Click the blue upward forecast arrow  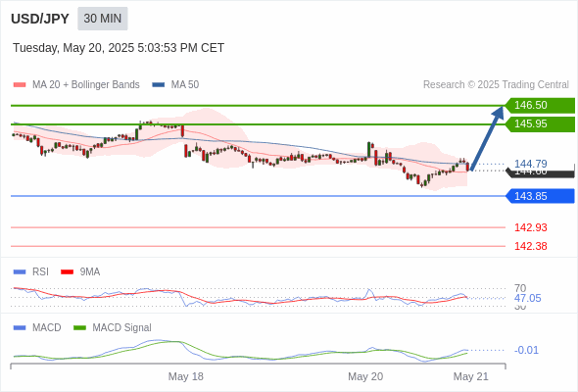(487, 138)
